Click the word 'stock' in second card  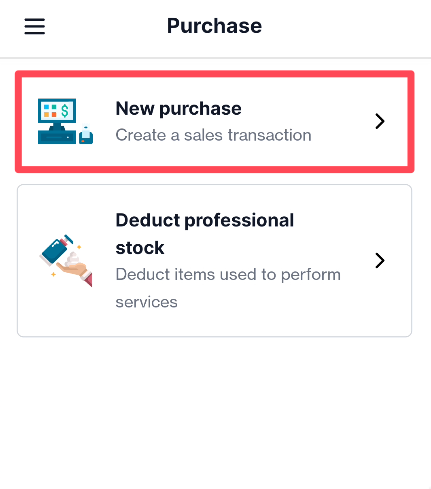140,248
